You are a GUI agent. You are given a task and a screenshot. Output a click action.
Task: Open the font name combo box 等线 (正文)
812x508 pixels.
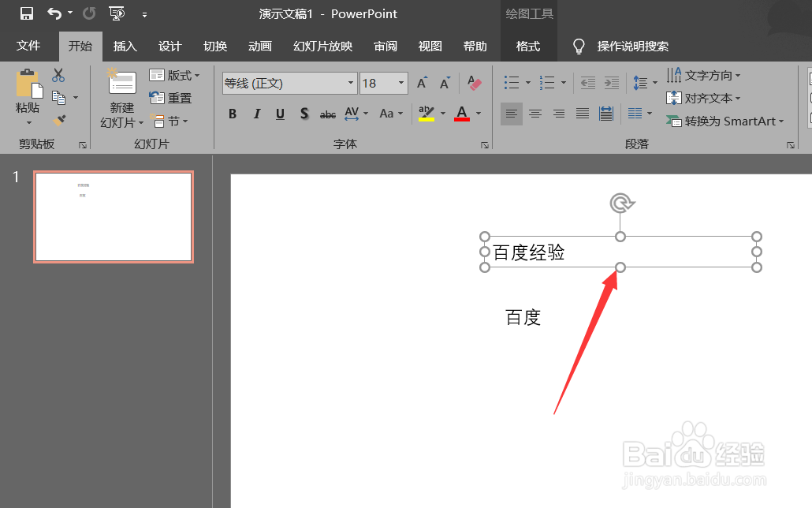click(290, 84)
